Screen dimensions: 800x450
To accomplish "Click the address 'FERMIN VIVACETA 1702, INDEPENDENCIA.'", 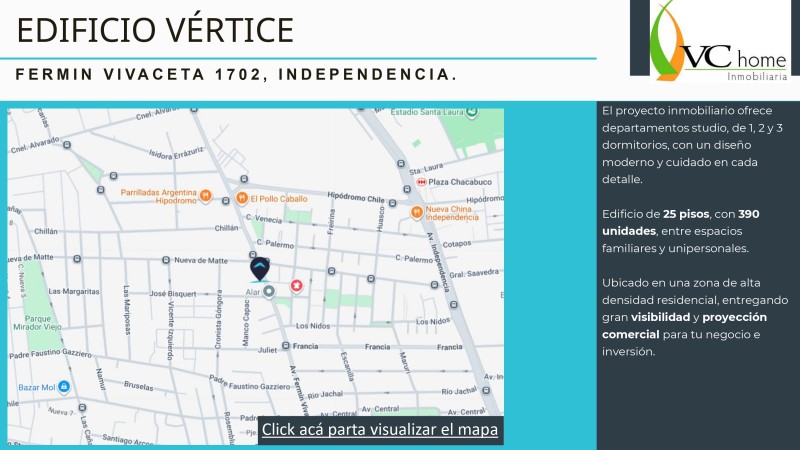I will pyautogui.click(x=236, y=74).
